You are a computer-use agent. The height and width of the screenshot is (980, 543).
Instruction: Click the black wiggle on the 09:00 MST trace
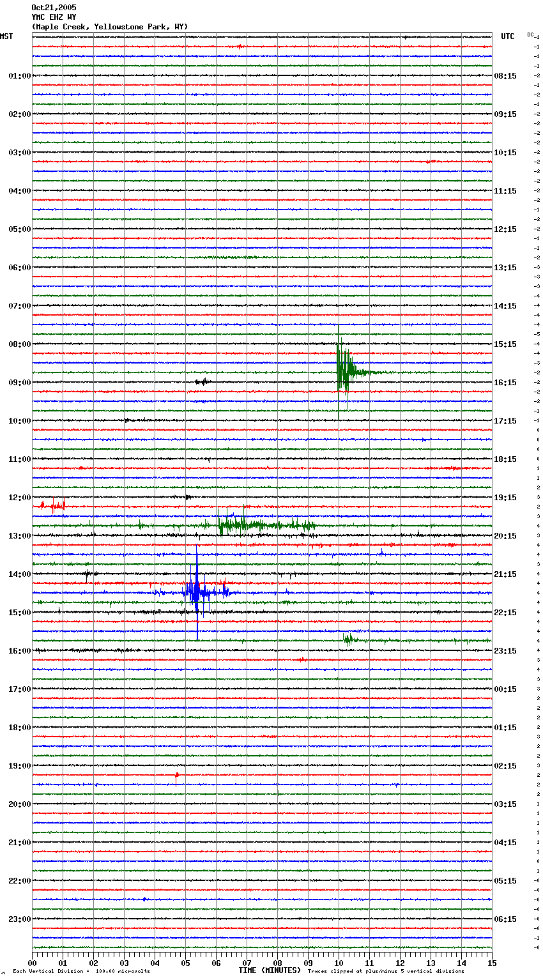coord(203,382)
